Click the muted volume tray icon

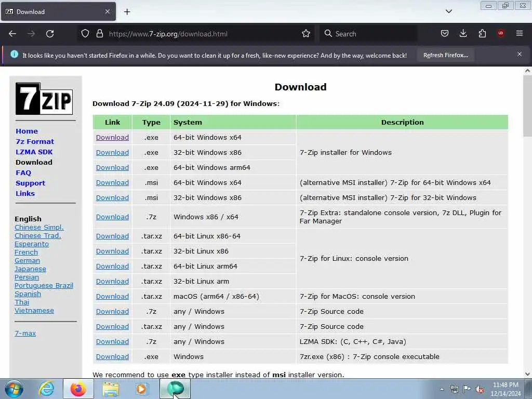pos(480,389)
